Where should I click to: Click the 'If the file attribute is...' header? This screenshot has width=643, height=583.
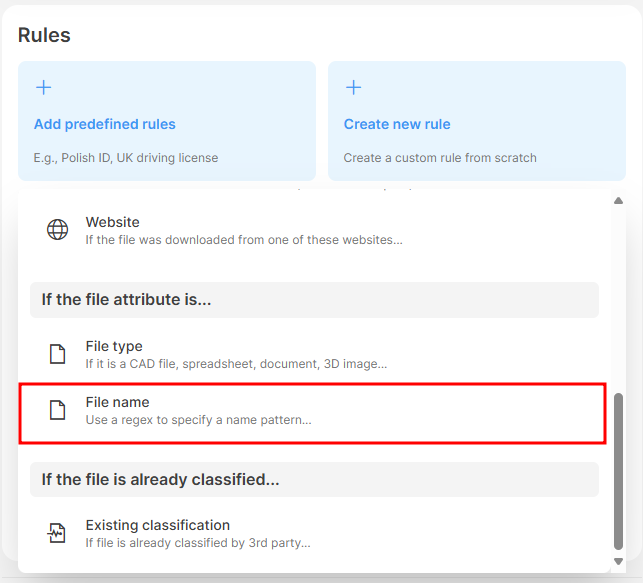tap(126, 299)
